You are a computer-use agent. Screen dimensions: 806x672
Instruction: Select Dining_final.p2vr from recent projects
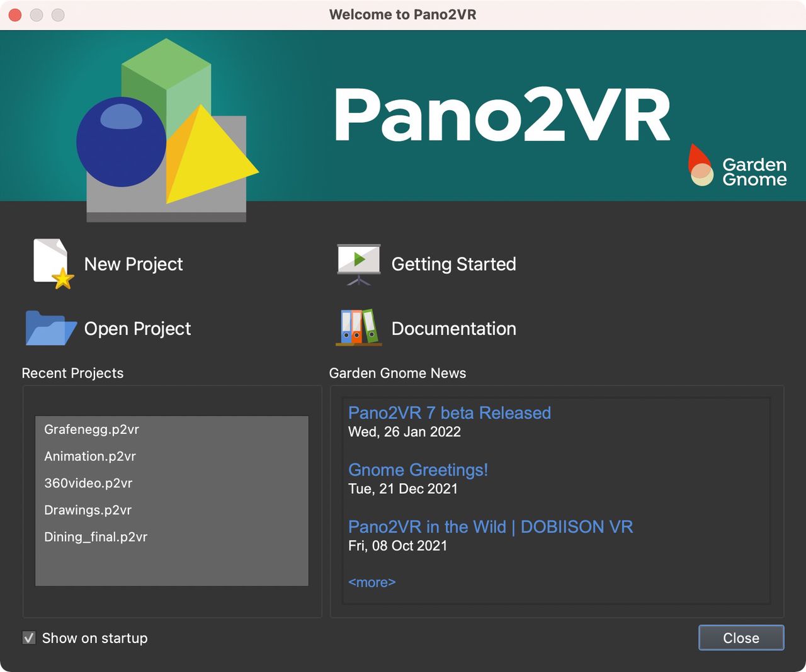96,537
